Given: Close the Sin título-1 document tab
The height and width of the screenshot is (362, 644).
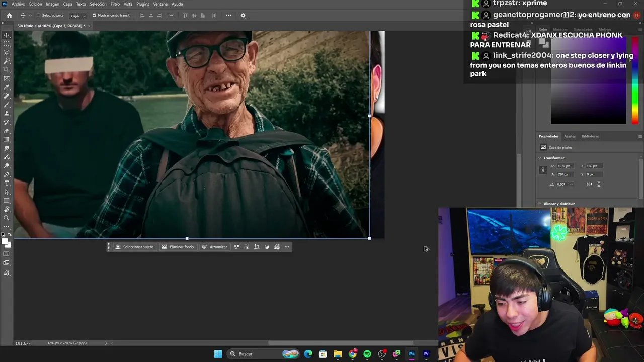Looking at the screenshot, I should pos(89,26).
